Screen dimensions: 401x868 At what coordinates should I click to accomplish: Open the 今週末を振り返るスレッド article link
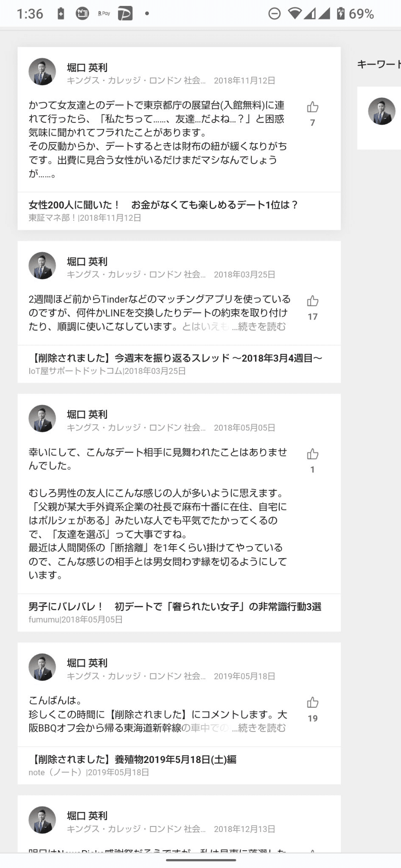pos(175,358)
